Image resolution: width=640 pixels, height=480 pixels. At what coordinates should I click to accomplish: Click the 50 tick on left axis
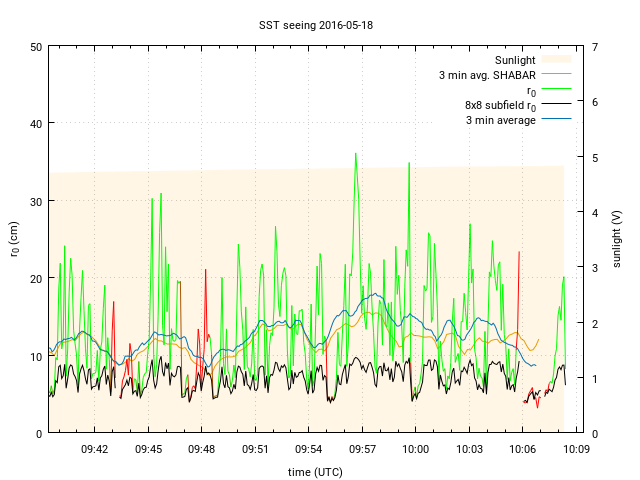[x=36, y=47]
